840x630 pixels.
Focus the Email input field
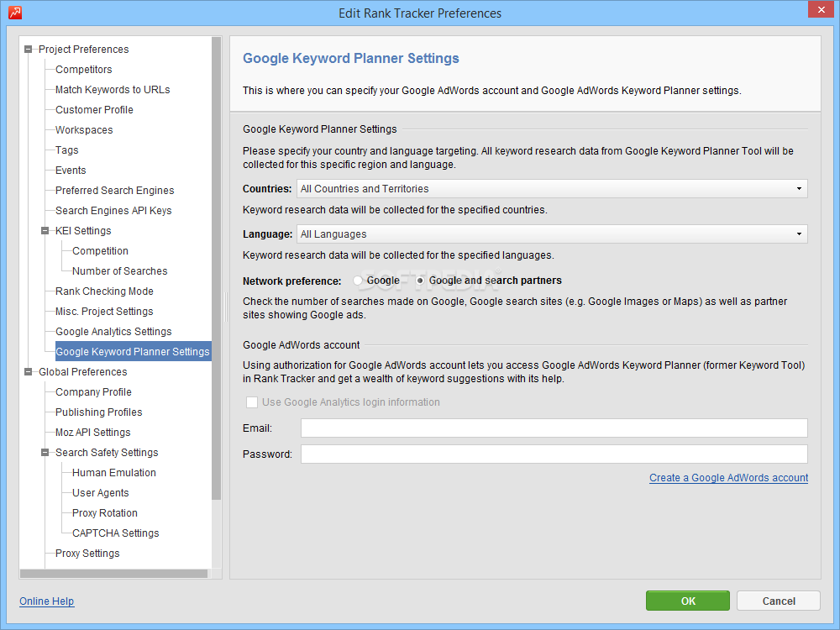[554, 428]
